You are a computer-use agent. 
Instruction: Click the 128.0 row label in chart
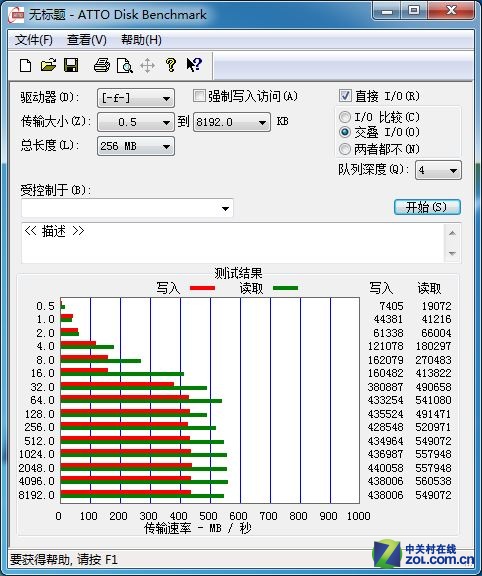(x=39, y=414)
